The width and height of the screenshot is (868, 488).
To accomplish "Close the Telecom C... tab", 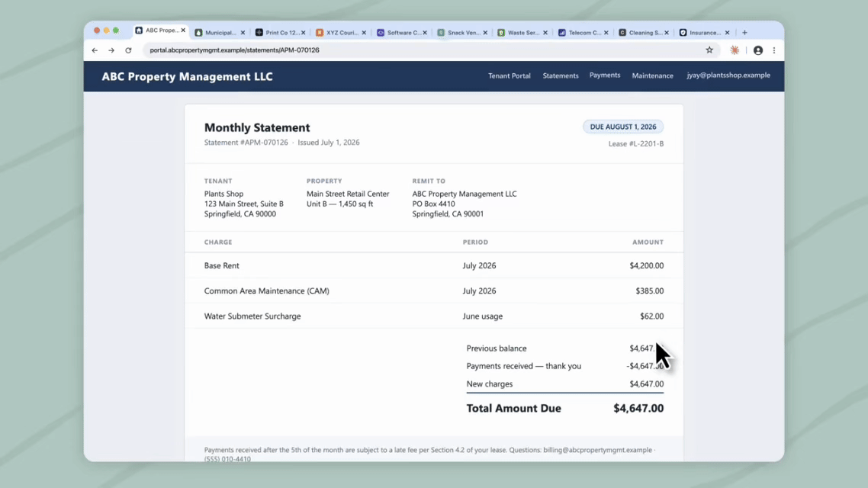I will (606, 33).
